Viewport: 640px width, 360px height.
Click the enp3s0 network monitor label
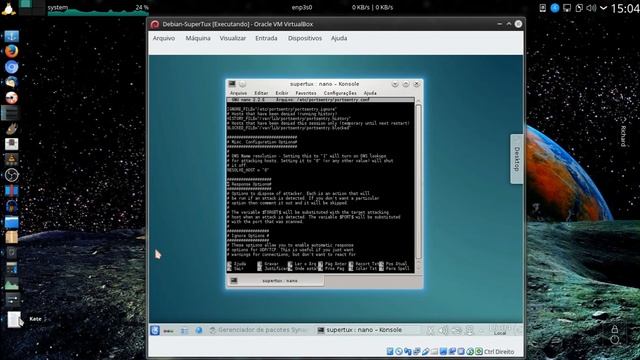302,7
